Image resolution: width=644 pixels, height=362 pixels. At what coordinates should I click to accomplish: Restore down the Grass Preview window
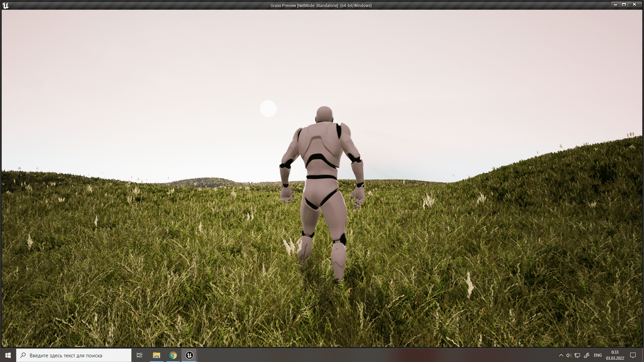coord(624,4)
